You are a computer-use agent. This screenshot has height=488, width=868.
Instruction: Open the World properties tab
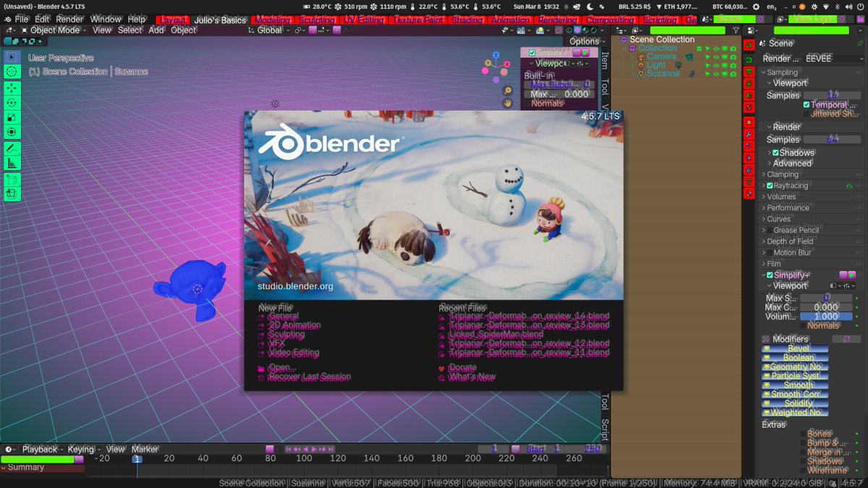pos(749,108)
